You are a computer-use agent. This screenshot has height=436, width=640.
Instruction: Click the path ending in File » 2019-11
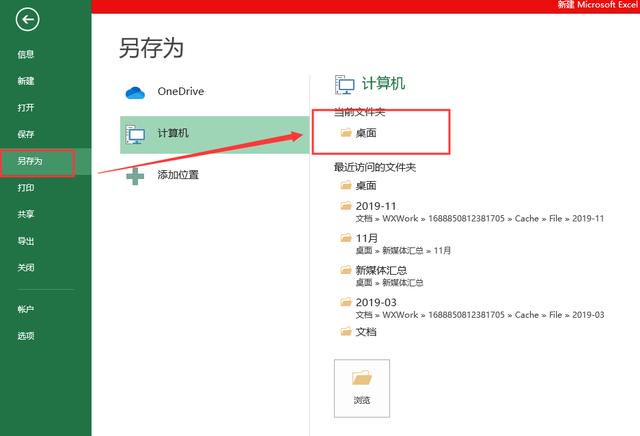coord(480,218)
